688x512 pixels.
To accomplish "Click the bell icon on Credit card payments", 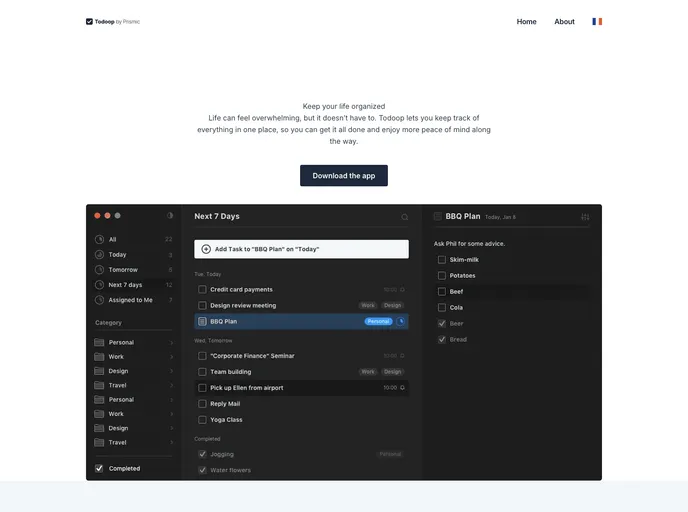I will [402, 290].
